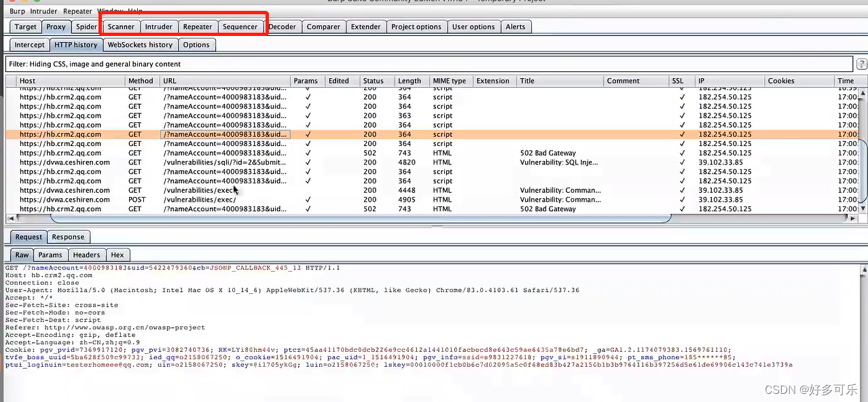Open the Proxy Options sub-tab
The width and height of the screenshot is (868, 402).
pyautogui.click(x=196, y=44)
